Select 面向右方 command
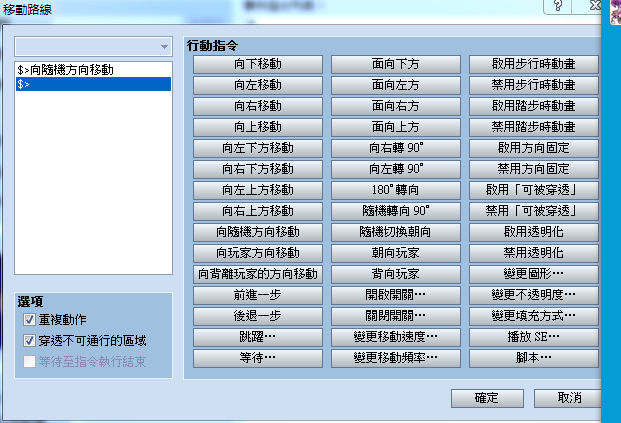This screenshot has width=621, height=423. point(396,106)
